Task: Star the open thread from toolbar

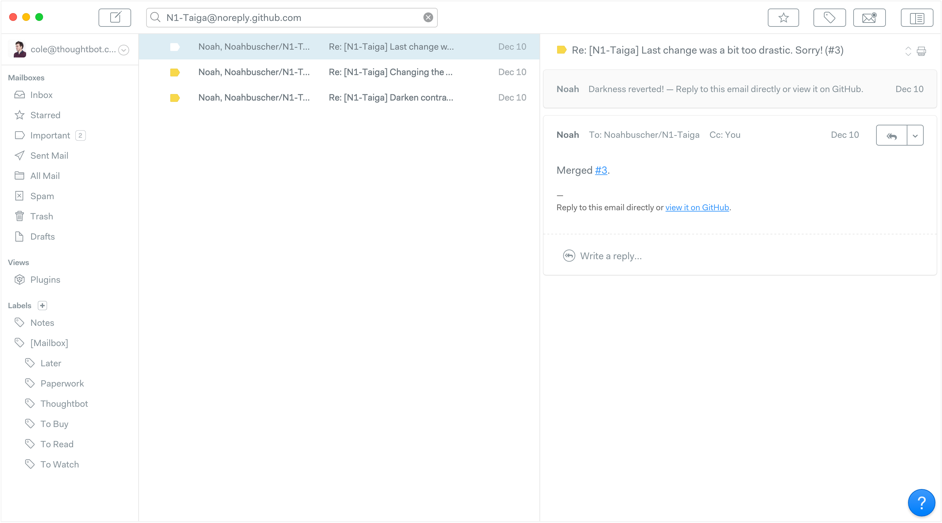Action: coord(783,18)
